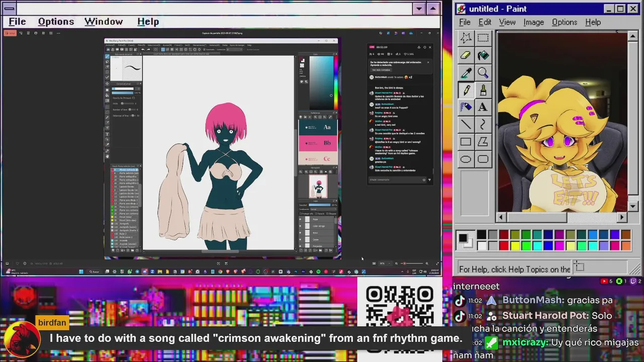Open Windows Start button on inner taskbar
This screenshot has height=362, width=644.
[x=81, y=271]
